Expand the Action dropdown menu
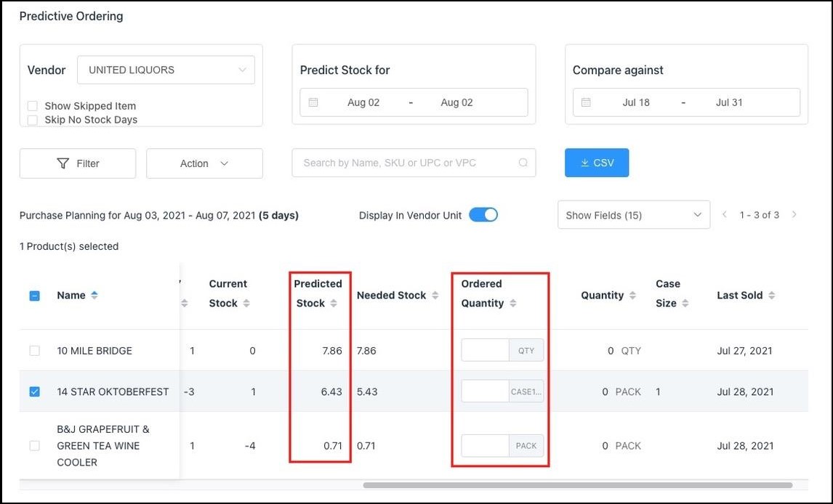The width and height of the screenshot is (833, 504). click(204, 163)
